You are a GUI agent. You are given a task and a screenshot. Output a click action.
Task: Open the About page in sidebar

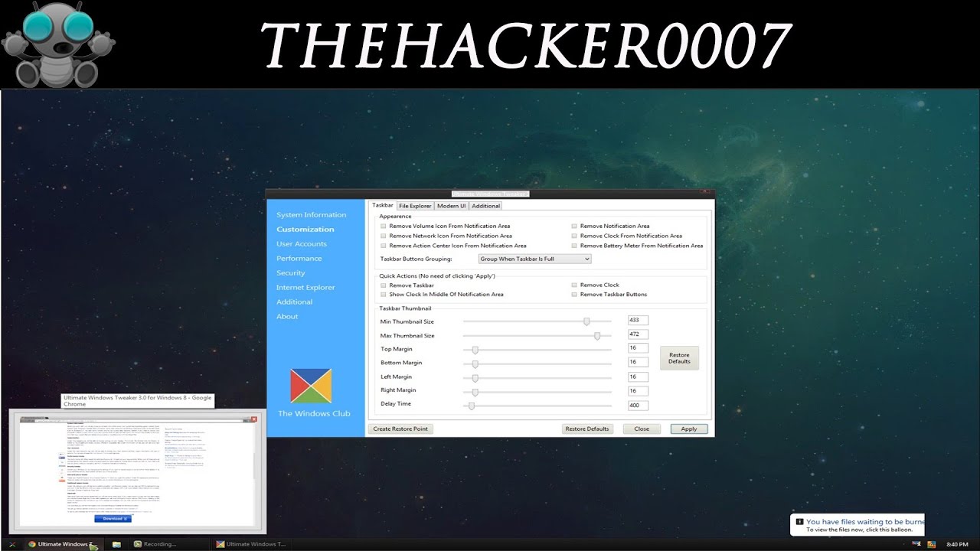[287, 317]
